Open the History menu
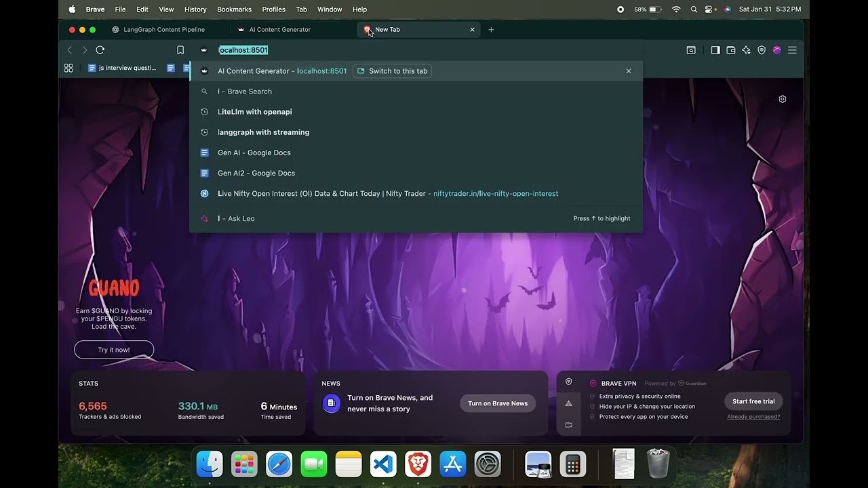868x488 pixels. tap(195, 9)
